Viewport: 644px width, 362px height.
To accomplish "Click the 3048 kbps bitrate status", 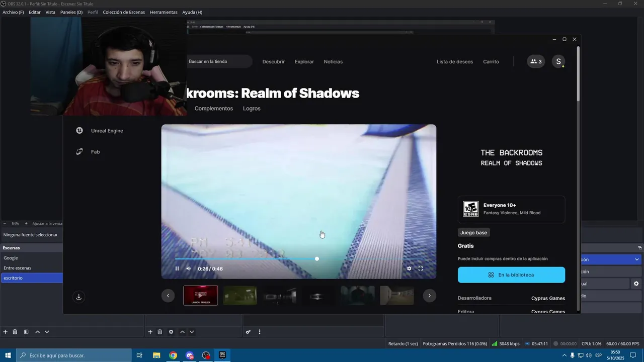I will [x=506, y=344].
